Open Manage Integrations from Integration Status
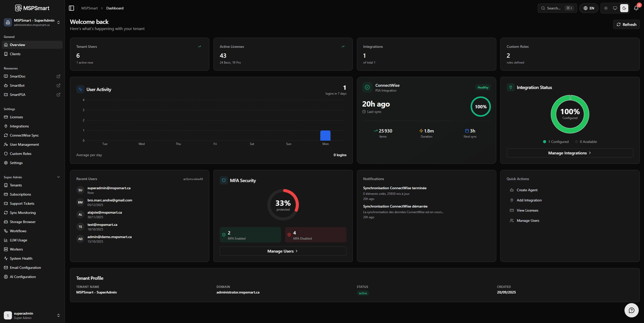 click(x=570, y=153)
